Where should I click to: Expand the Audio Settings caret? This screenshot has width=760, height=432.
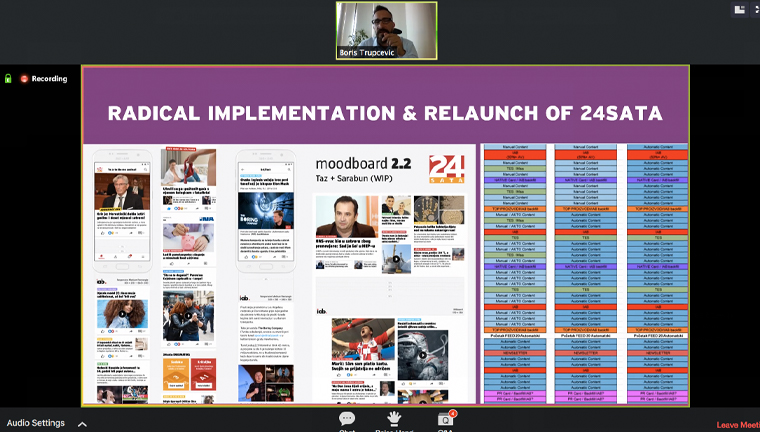pyautogui.click(x=82, y=424)
